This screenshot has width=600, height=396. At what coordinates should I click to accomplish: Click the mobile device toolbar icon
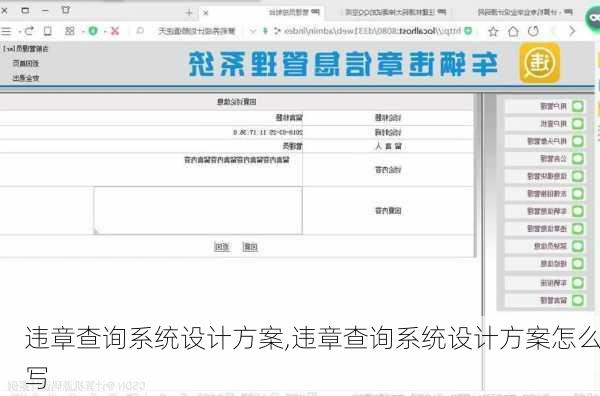tap(47, 31)
